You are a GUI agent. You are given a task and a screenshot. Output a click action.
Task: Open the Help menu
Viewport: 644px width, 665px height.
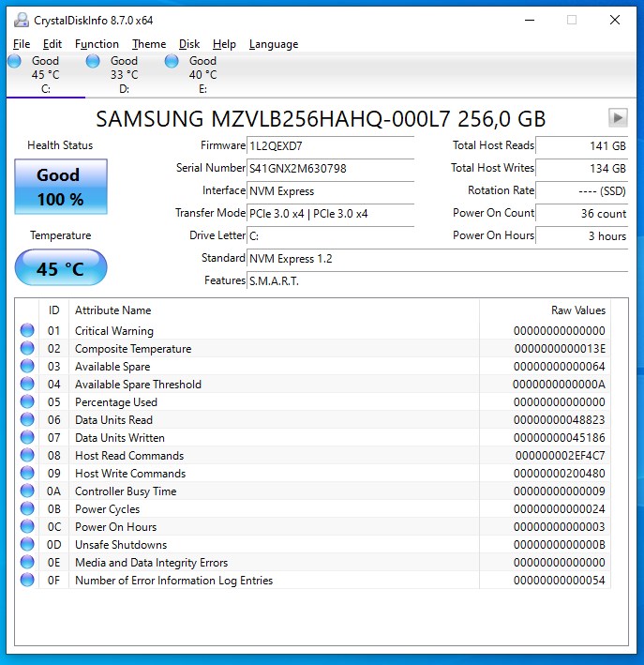click(x=224, y=44)
